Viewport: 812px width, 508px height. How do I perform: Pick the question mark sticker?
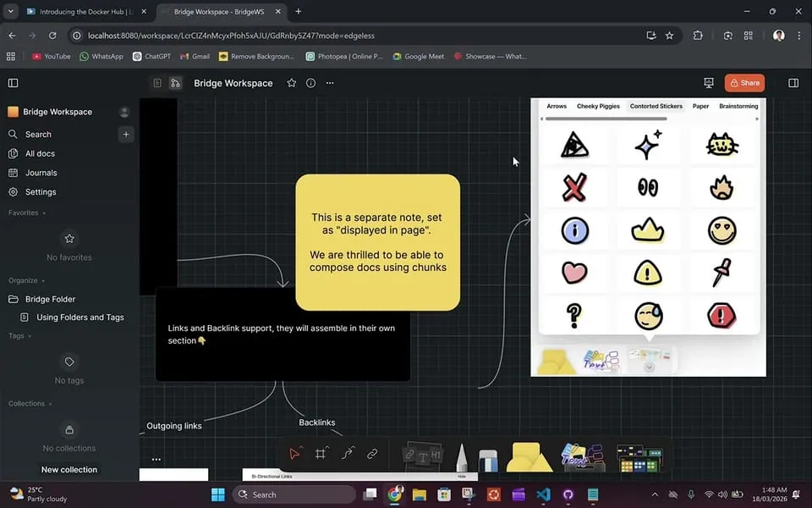click(573, 316)
